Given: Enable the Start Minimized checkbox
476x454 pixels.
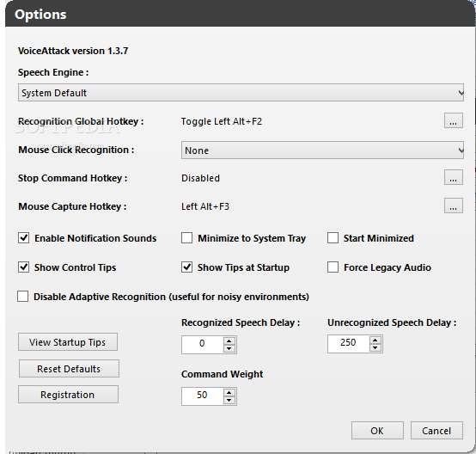Looking at the screenshot, I should tap(333, 238).
